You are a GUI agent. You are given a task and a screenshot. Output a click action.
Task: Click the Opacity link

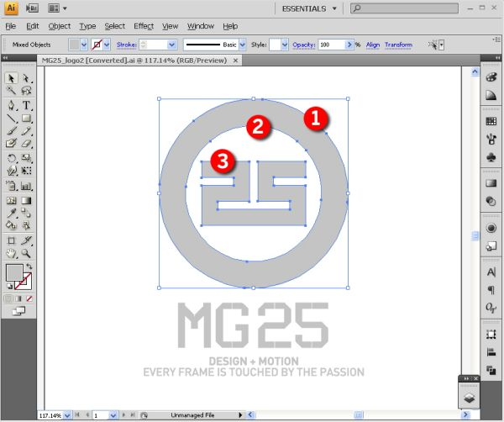[304, 45]
